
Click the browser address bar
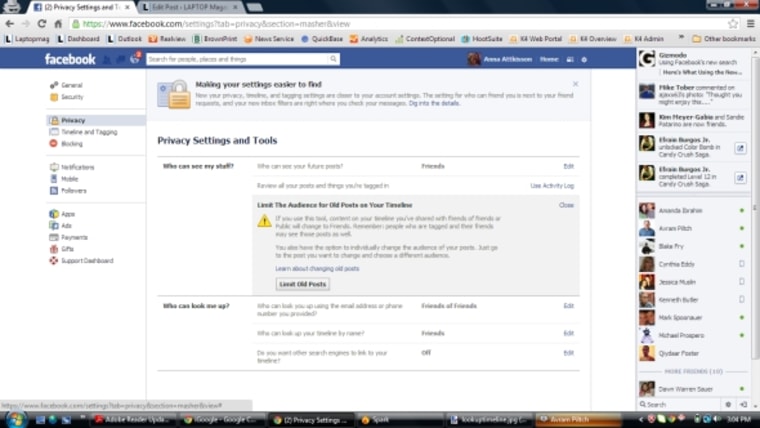click(x=397, y=24)
